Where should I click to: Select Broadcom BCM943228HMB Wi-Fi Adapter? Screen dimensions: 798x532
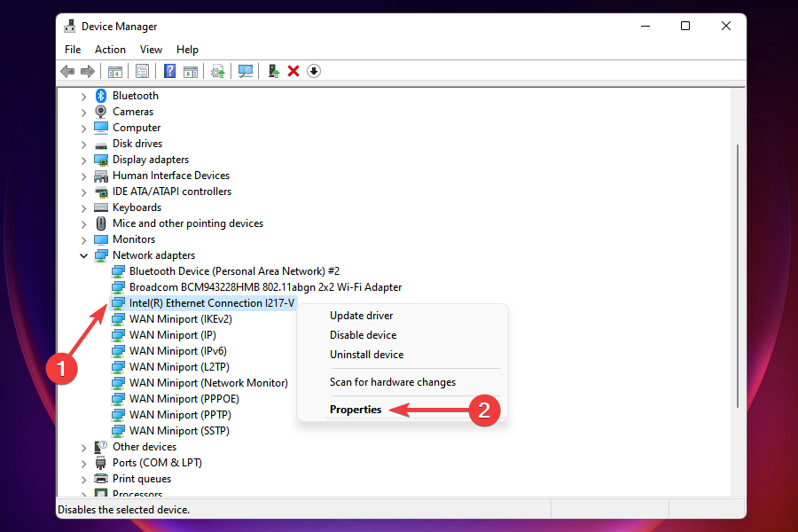click(x=265, y=287)
